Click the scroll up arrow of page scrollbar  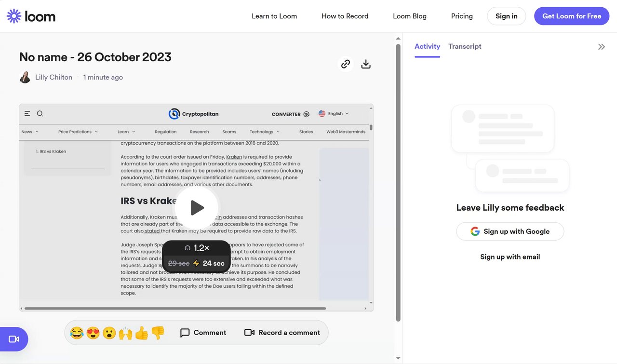[x=398, y=39]
